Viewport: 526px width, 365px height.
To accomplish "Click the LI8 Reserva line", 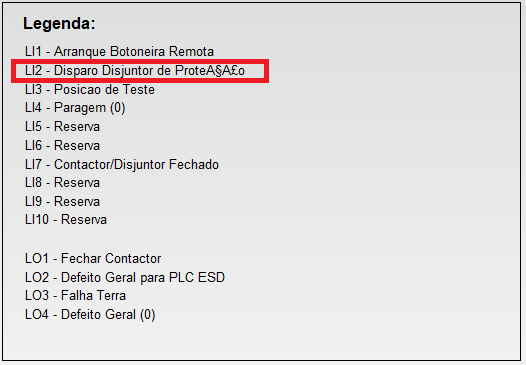I will pyautogui.click(x=62, y=182).
